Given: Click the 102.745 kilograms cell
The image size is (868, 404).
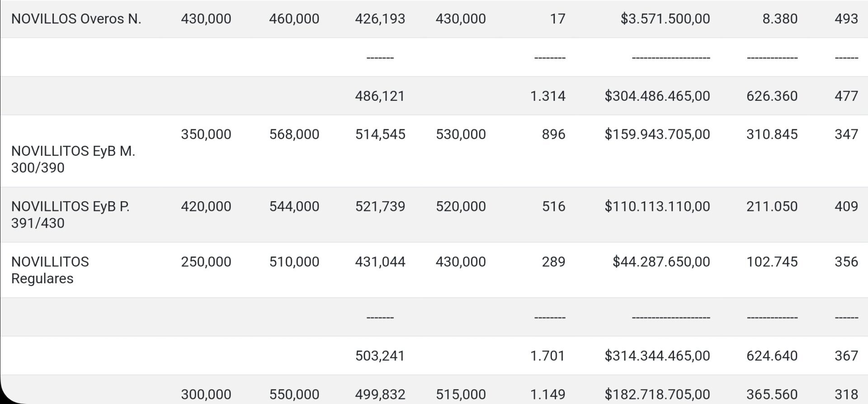Looking at the screenshot, I should 772,262.
